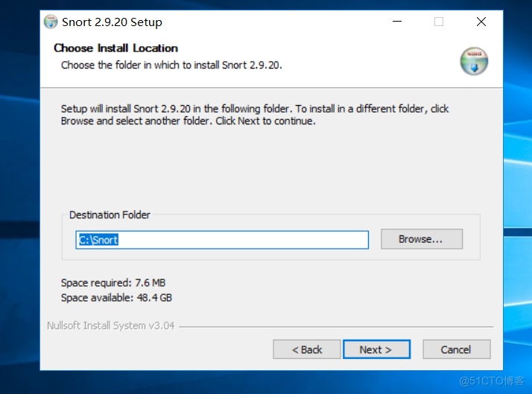Click the Nullsoft Install System v3.04 label

(110, 325)
